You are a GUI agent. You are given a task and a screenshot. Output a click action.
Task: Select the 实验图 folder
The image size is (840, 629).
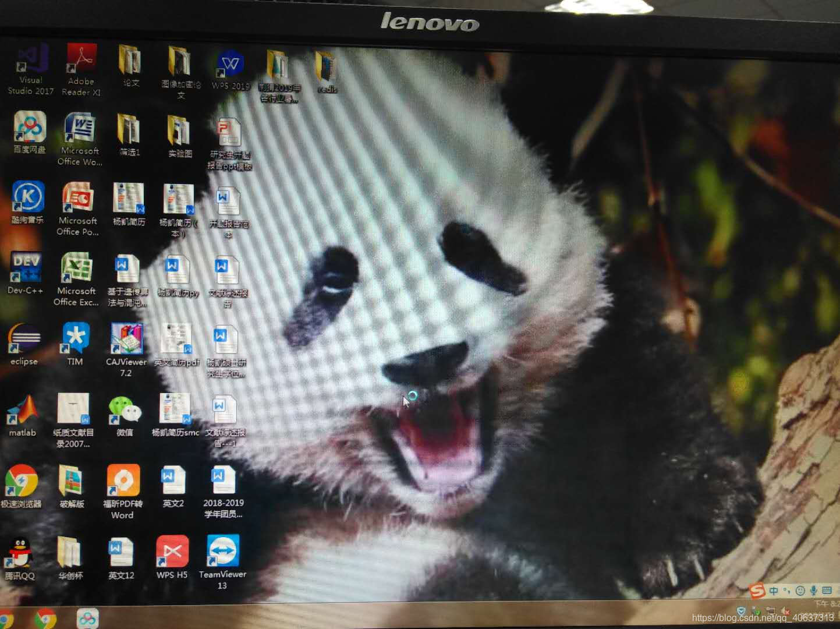coord(180,136)
